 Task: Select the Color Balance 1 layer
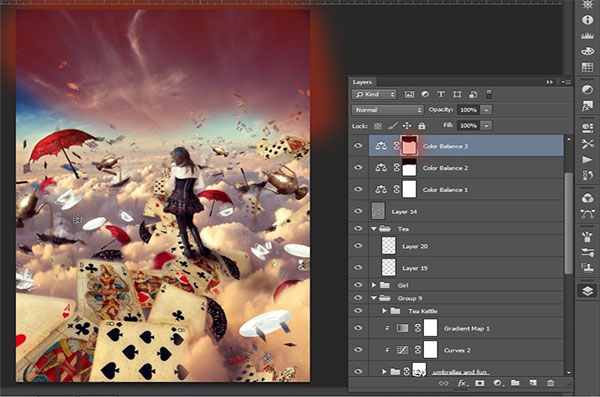click(x=466, y=189)
